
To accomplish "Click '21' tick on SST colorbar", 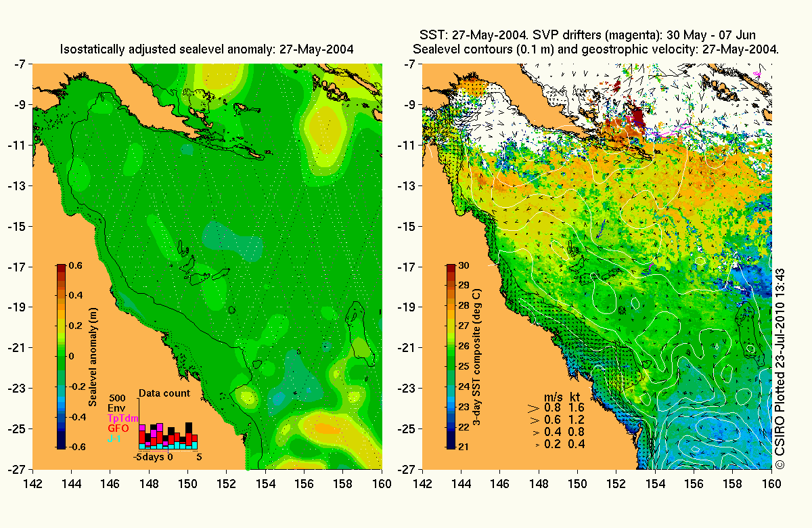I will click(464, 447).
